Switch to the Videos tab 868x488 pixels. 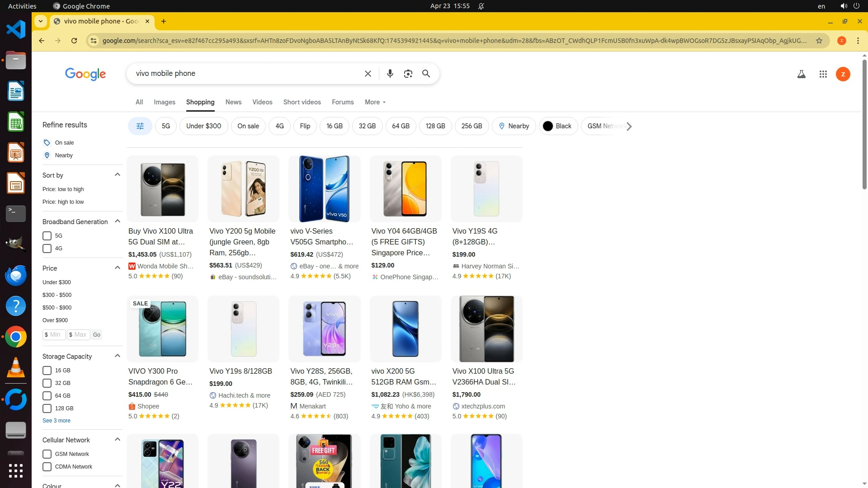point(262,102)
